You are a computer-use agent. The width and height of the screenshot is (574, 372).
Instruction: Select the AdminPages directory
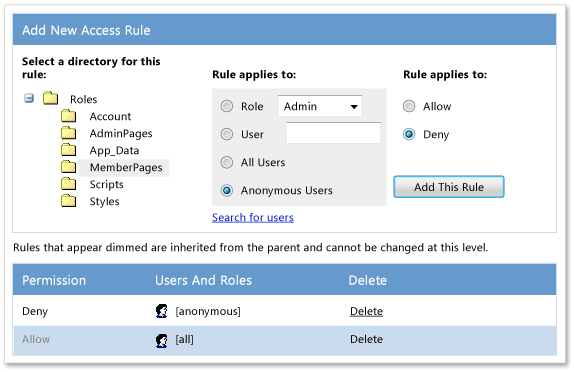click(121, 134)
